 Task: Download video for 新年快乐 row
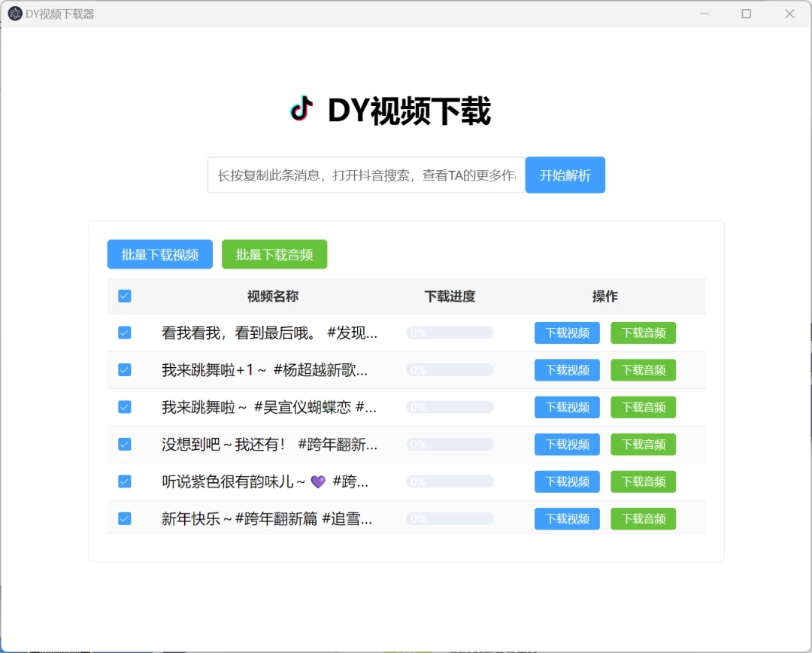coord(567,519)
